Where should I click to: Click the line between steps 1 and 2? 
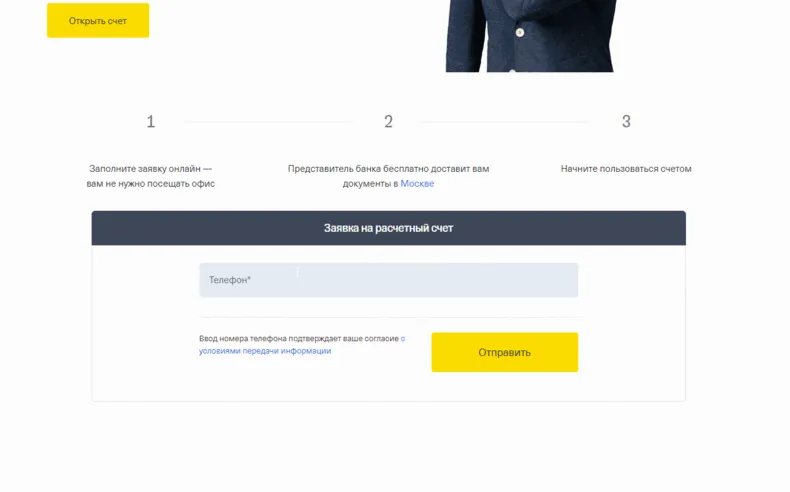tap(269, 121)
